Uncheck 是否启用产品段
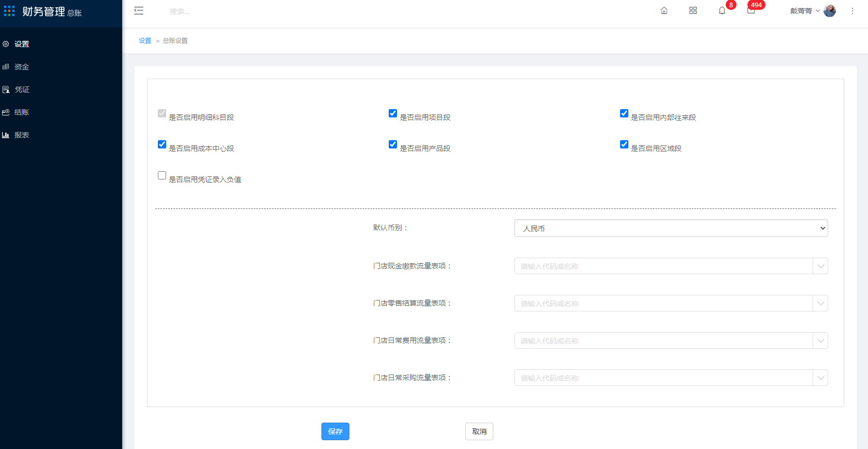 point(393,144)
